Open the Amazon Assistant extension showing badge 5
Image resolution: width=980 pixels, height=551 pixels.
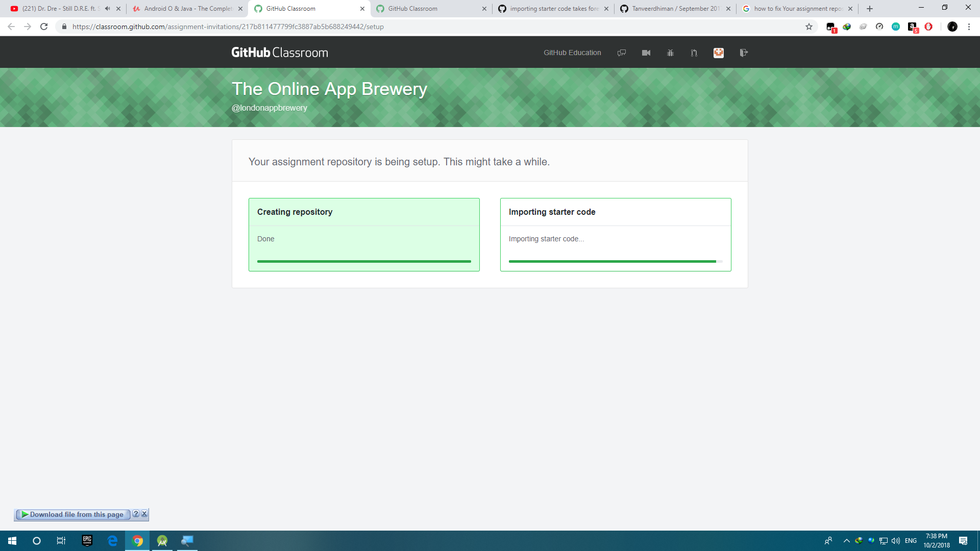pos(913,27)
